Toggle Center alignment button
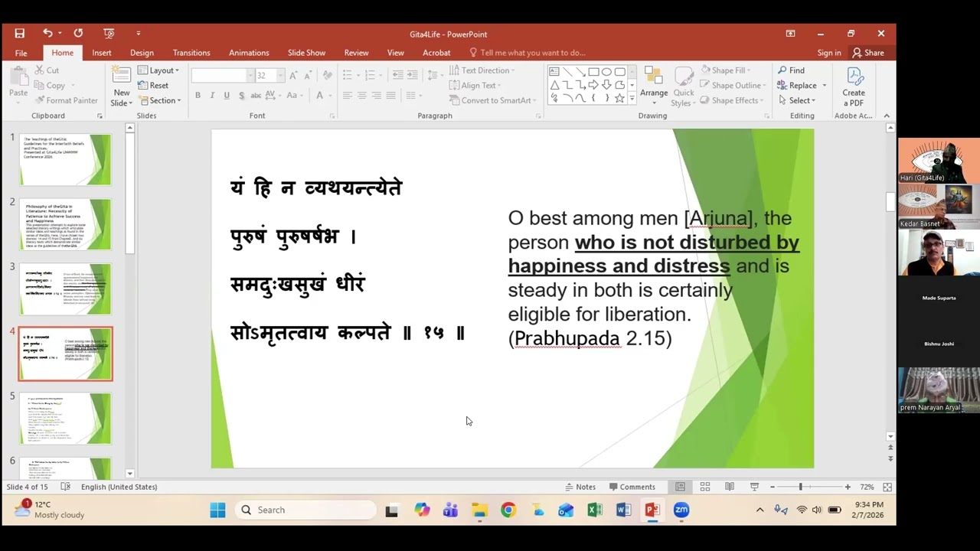The width and height of the screenshot is (980, 551). pos(361,96)
